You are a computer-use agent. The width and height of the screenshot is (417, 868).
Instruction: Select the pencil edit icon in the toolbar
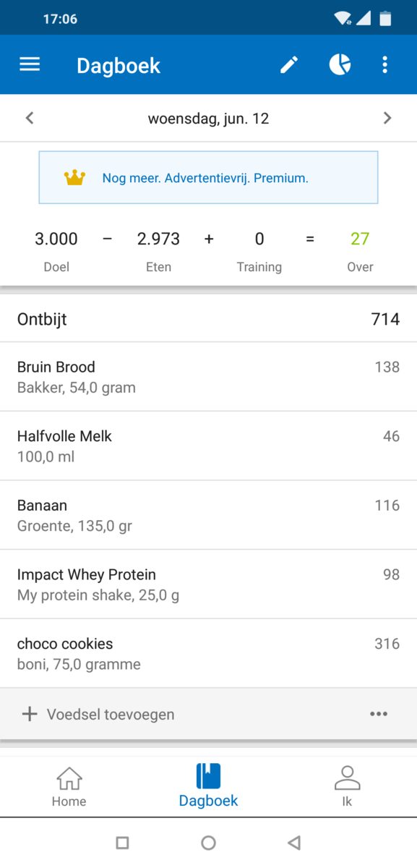click(x=288, y=64)
